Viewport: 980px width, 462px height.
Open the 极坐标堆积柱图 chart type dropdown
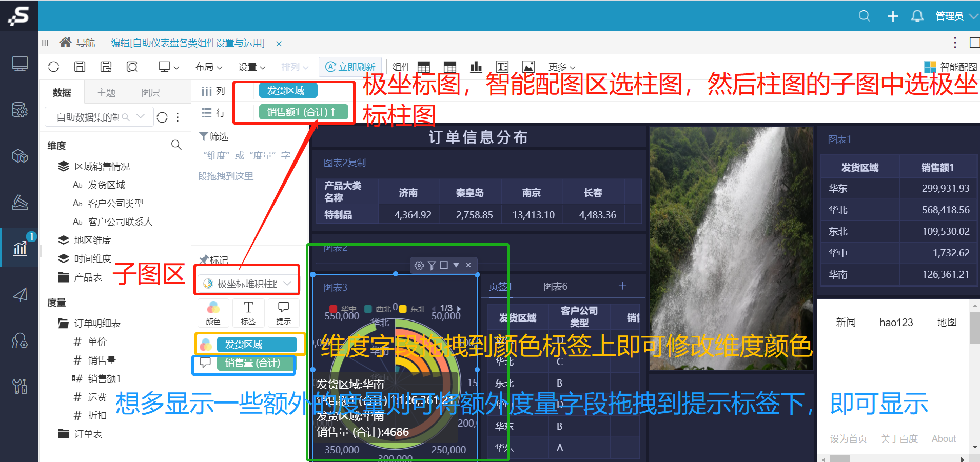point(247,284)
